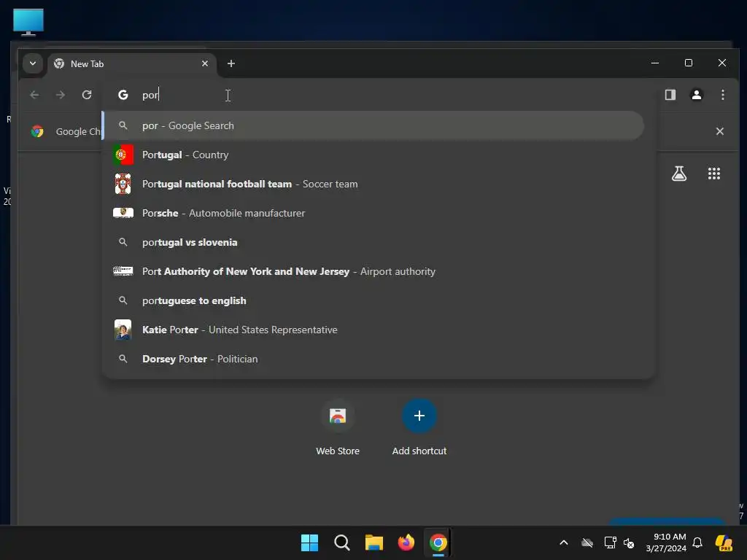Image resolution: width=747 pixels, height=560 pixels.
Task: Click the Add shortcut plus button
Action: (419, 416)
